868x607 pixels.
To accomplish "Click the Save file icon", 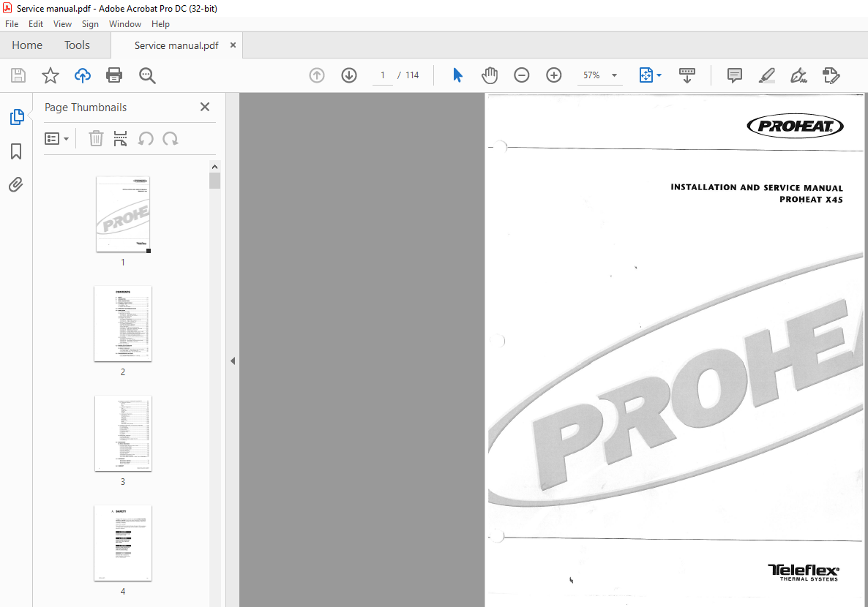I will point(18,75).
